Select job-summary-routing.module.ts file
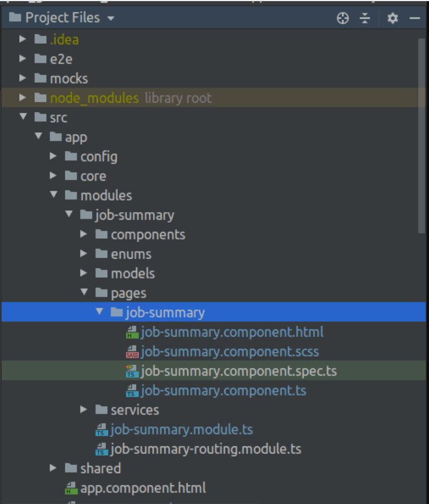The width and height of the screenshot is (429, 504). (x=205, y=449)
